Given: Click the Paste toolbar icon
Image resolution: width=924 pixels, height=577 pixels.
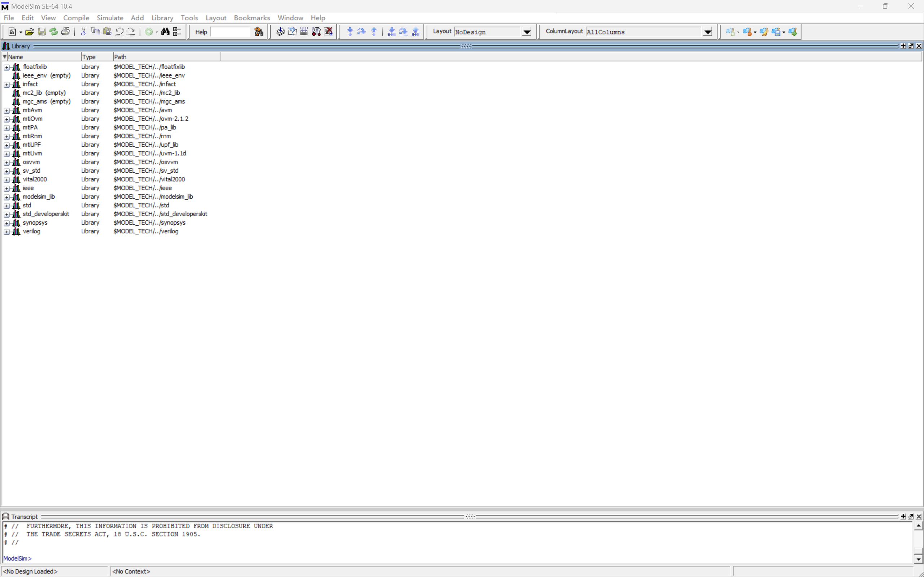Looking at the screenshot, I should [107, 32].
